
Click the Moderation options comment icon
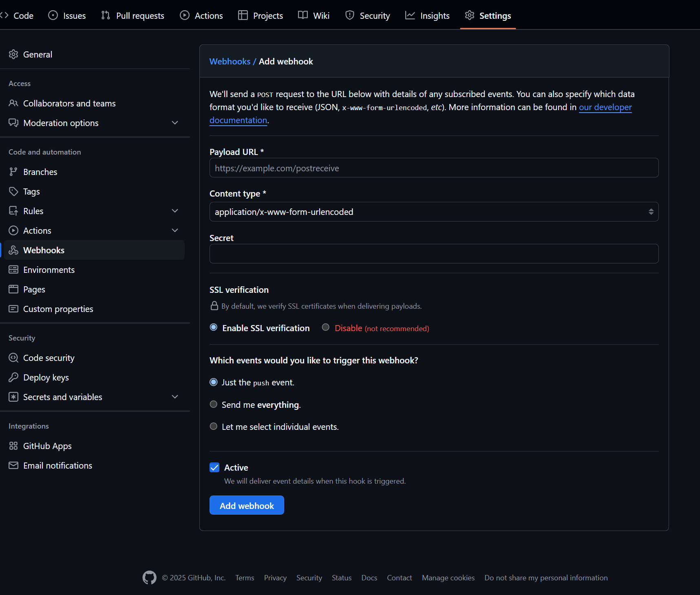point(13,123)
